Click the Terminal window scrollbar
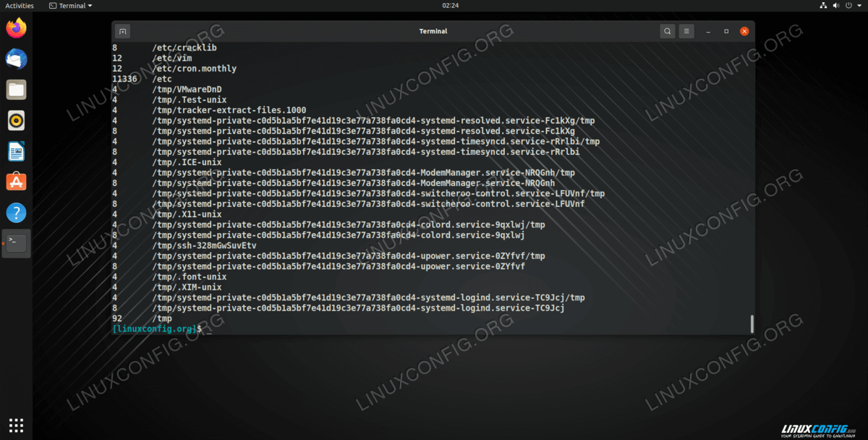 tap(752, 323)
